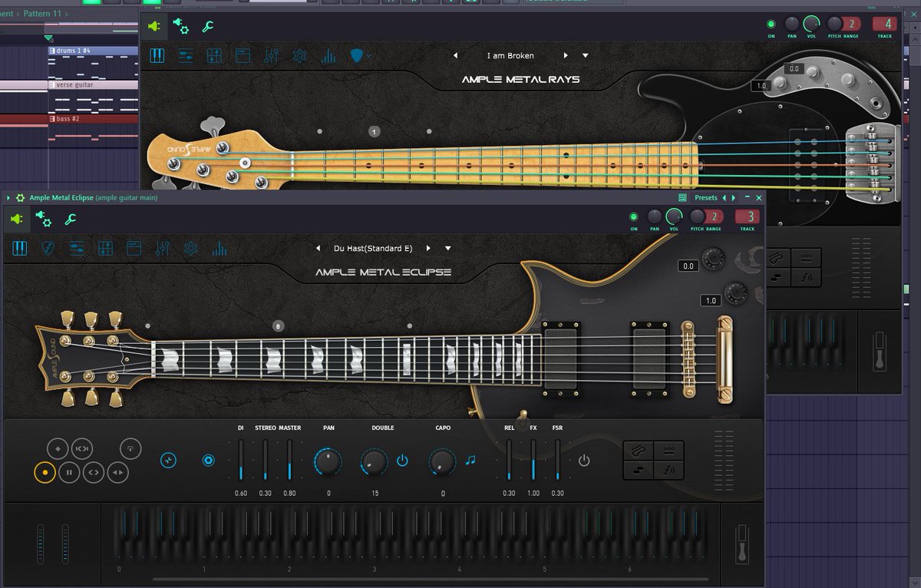Open settings gear icon in Ample Metal Rays
This screenshot has height=588, width=921.
pyautogui.click(x=299, y=55)
